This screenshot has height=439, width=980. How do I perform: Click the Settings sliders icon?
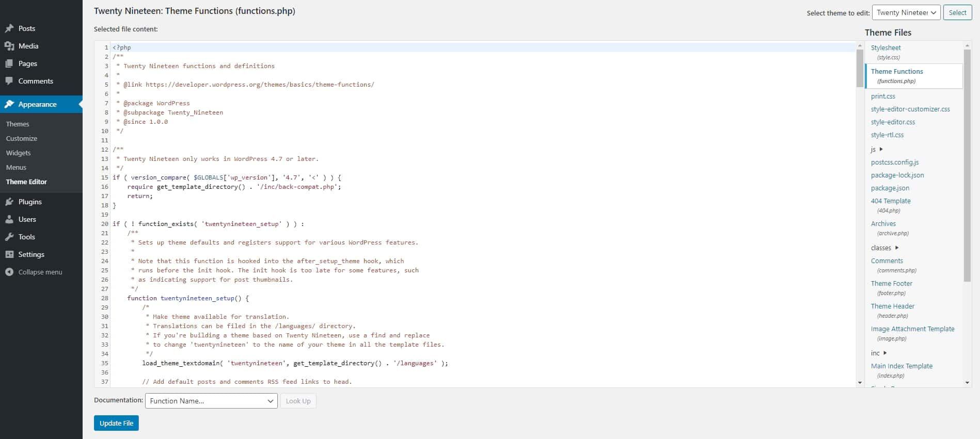[x=9, y=254]
